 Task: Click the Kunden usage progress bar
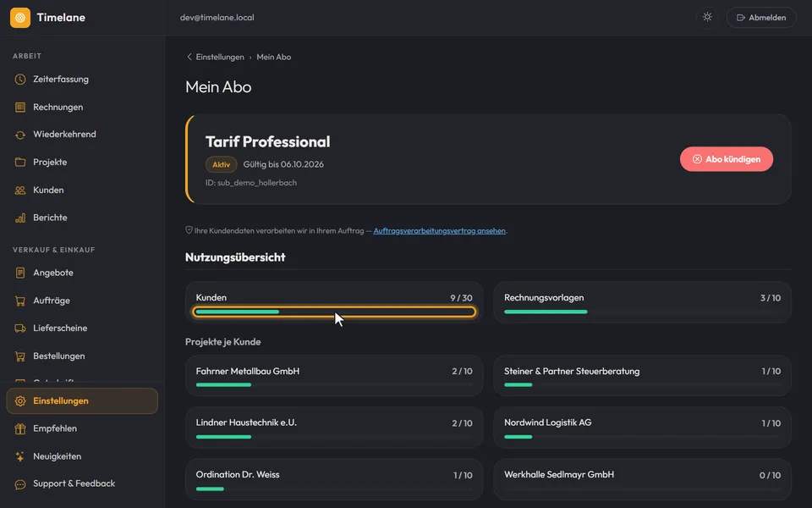[x=334, y=312]
